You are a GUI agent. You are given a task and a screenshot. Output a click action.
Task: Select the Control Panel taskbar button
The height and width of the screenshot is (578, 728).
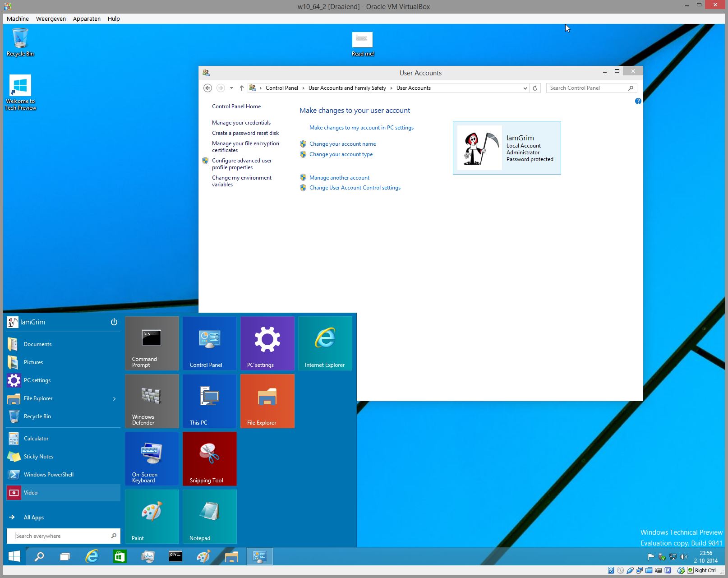tap(260, 556)
